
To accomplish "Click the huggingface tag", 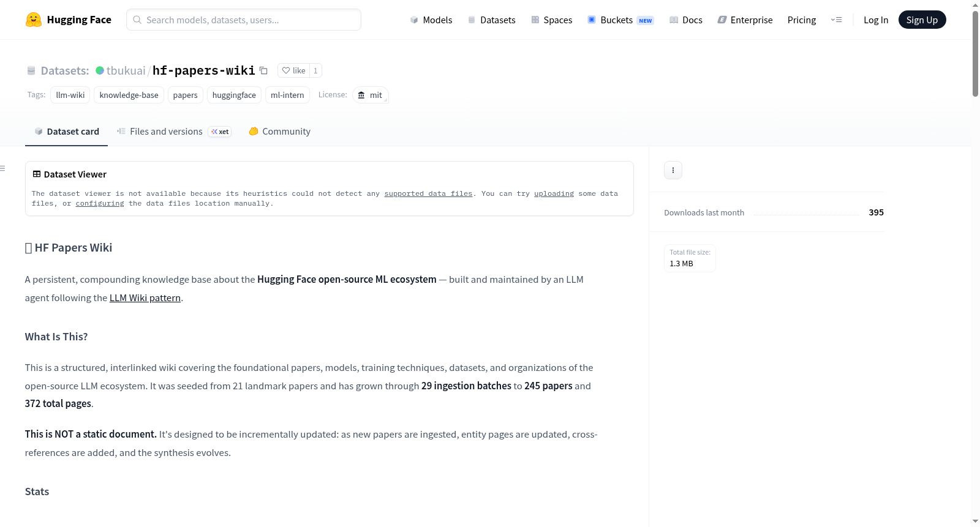I will 234,95.
